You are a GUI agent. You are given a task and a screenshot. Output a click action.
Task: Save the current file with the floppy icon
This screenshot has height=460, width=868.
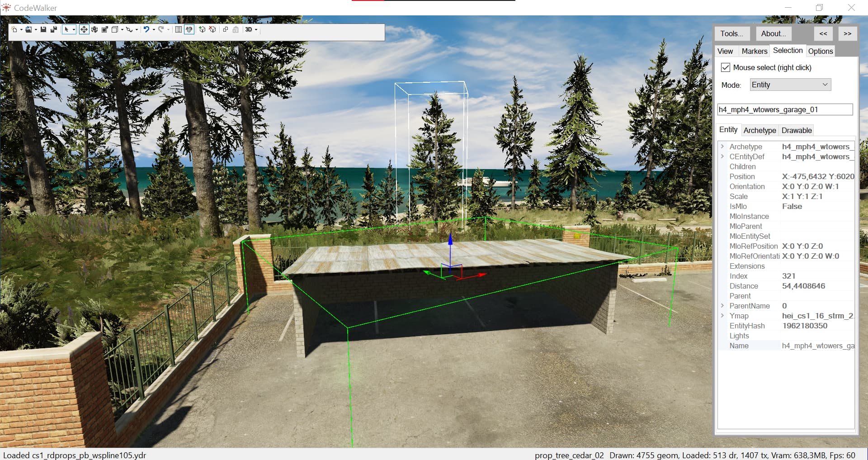[43, 29]
